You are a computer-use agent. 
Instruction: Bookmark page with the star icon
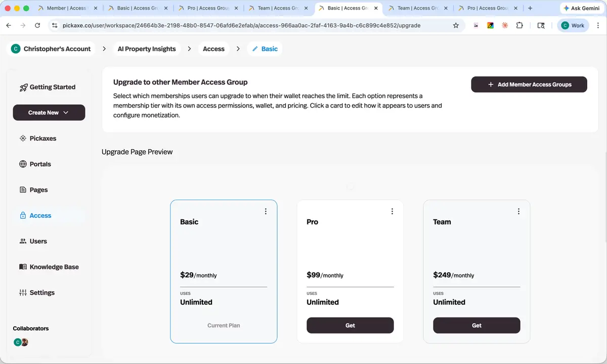[x=456, y=25]
